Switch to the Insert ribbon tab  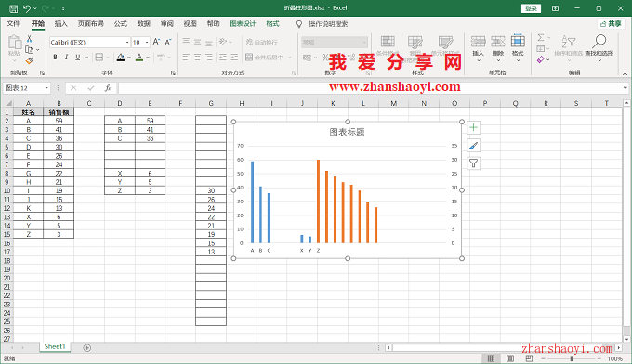click(60, 24)
